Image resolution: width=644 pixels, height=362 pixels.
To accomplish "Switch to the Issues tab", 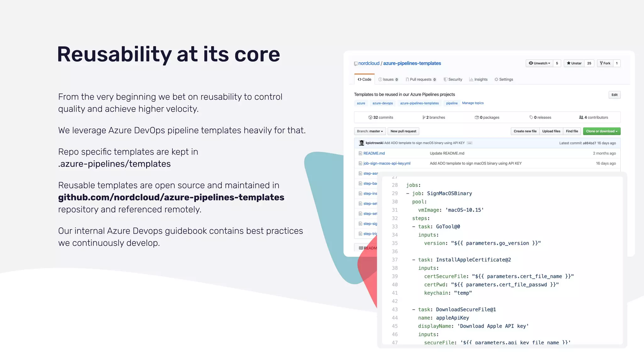I will click(x=388, y=80).
